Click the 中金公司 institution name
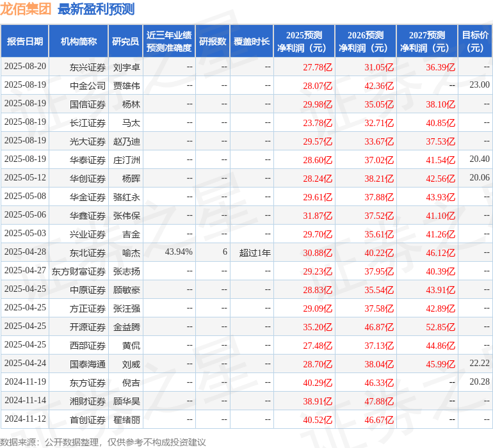The width and height of the screenshot is (493, 448). 88,86
